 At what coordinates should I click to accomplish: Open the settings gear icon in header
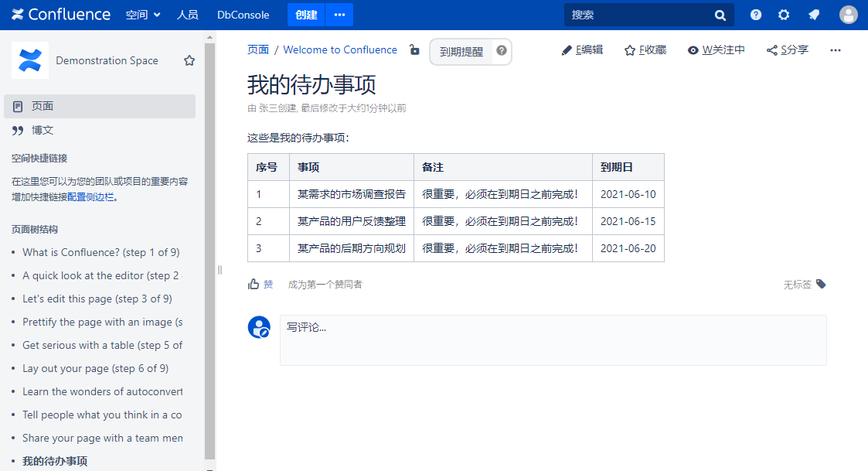coord(784,15)
